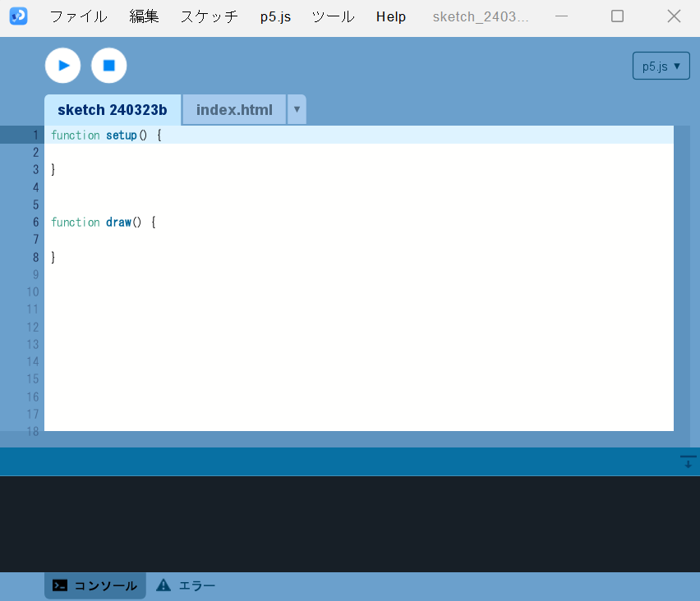Click the console terminal icon
The width and height of the screenshot is (700, 601).
pyautogui.click(x=60, y=585)
